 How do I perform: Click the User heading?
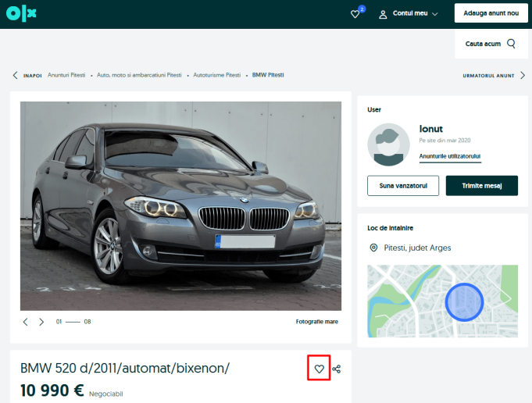click(374, 109)
